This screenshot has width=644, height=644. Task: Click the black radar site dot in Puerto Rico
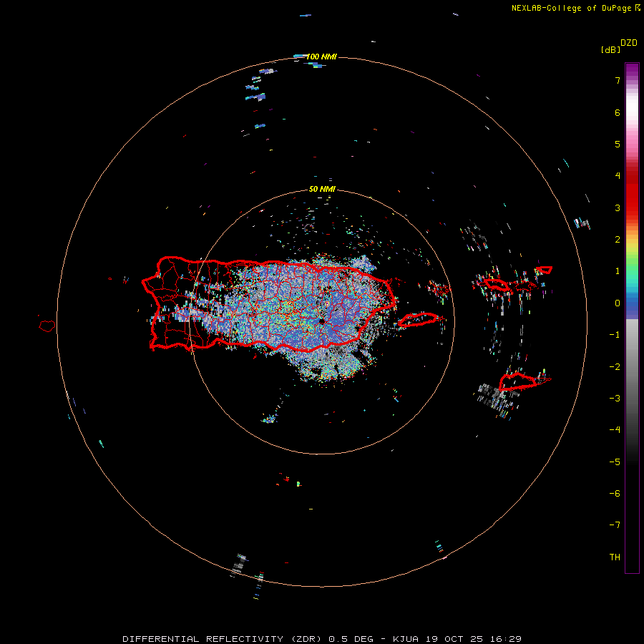tap(321, 321)
